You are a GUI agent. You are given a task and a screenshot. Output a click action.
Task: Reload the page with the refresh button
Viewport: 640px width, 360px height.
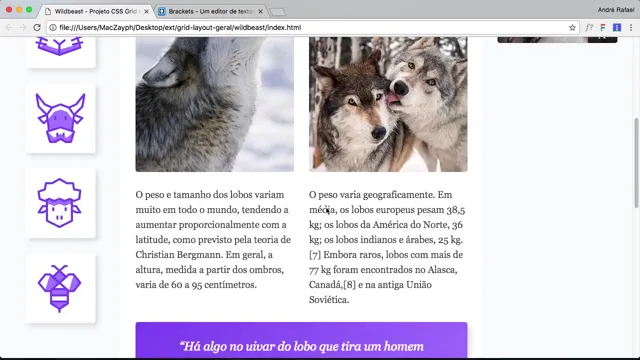(37, 27)
